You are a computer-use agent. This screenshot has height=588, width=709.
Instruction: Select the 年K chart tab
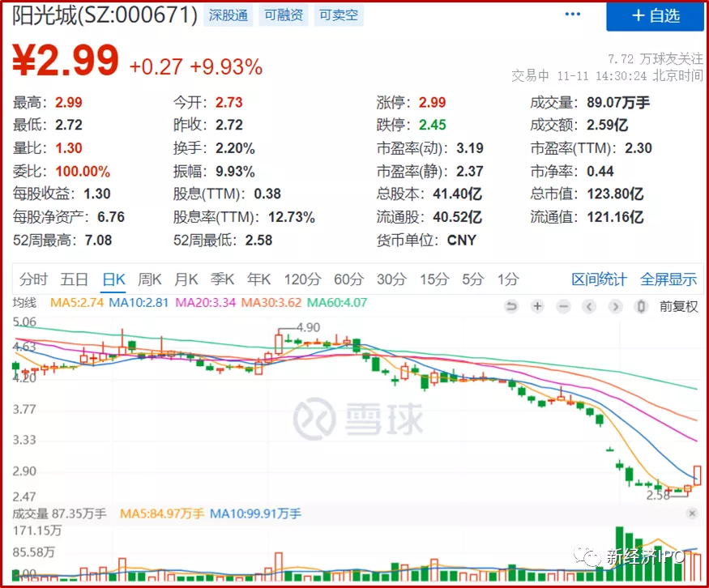(259, 279)
